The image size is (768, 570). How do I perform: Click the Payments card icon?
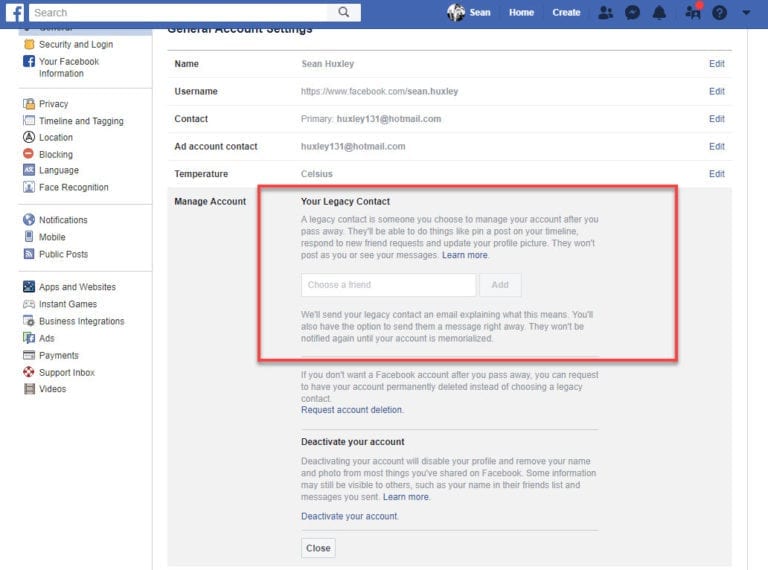pyautogui.click(x=29, y=355)
